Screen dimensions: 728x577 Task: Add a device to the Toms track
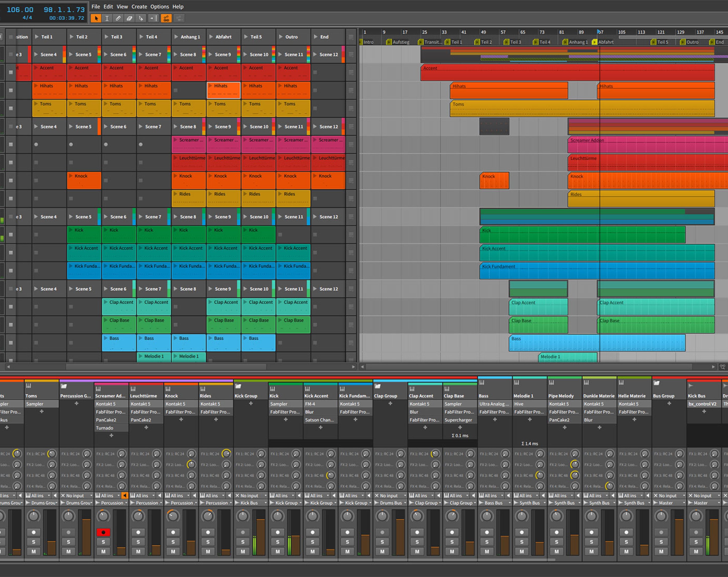click(x=41, y=411)
